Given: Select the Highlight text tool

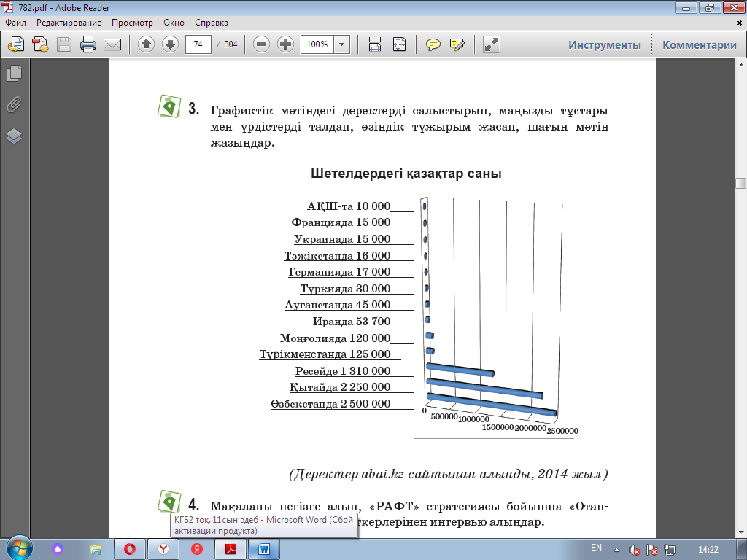Looking at the screenshot, I should pyautogui.click(x=457, y=44).
